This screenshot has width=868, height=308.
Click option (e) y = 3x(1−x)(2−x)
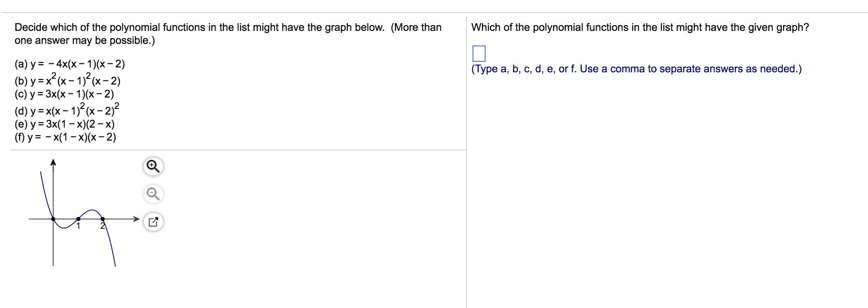65,124
